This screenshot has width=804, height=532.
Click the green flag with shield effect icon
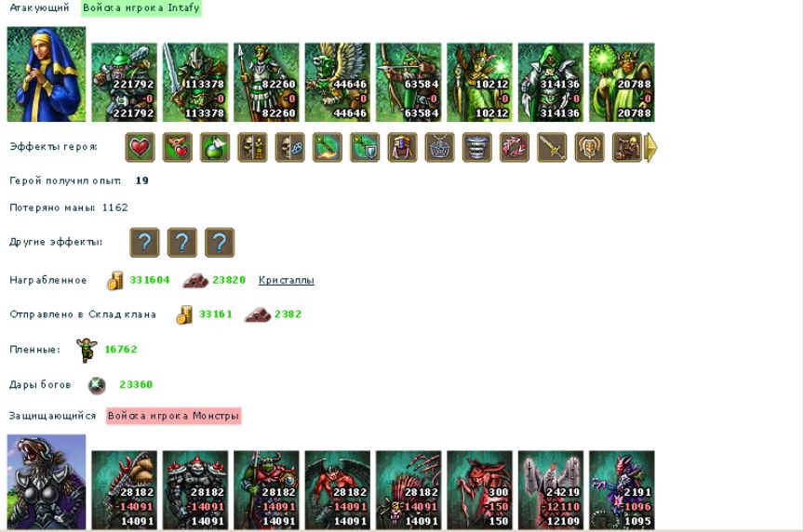tap(365, 148)
